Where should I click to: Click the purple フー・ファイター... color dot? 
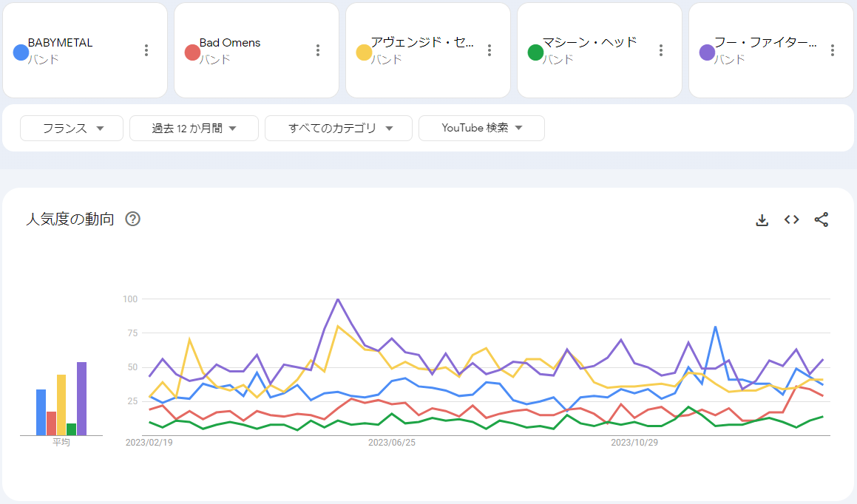(x=707, y=52)
